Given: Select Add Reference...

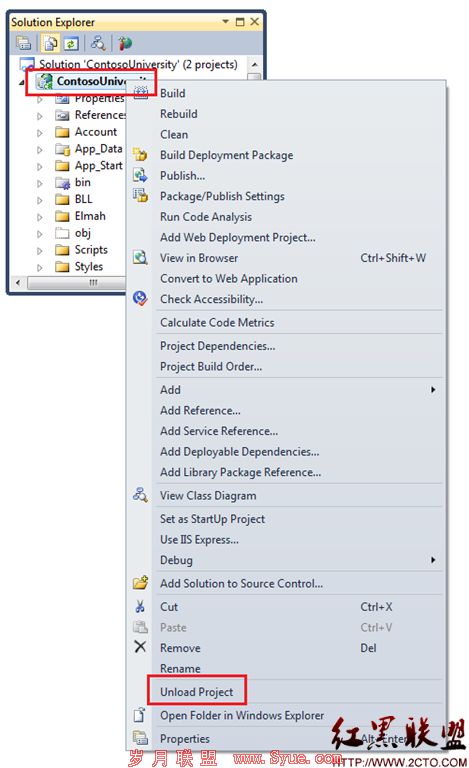Looking at the screenshot, I should (200, 410).
